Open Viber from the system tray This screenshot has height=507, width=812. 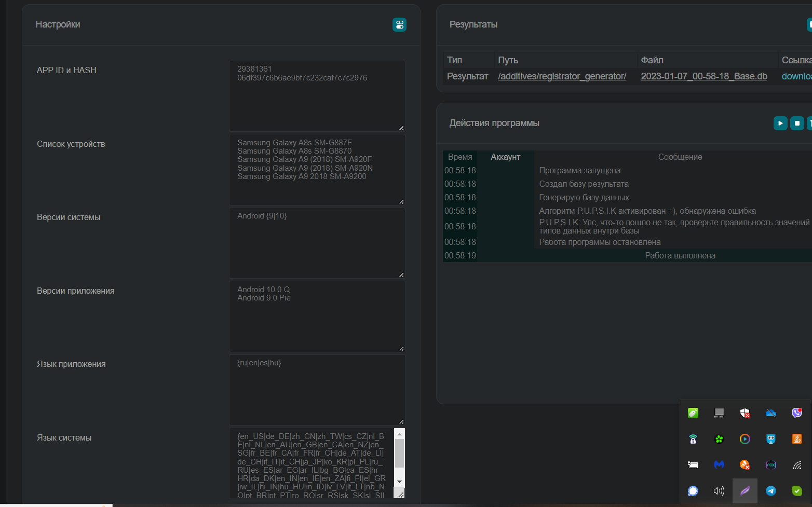tap(796, 413)
